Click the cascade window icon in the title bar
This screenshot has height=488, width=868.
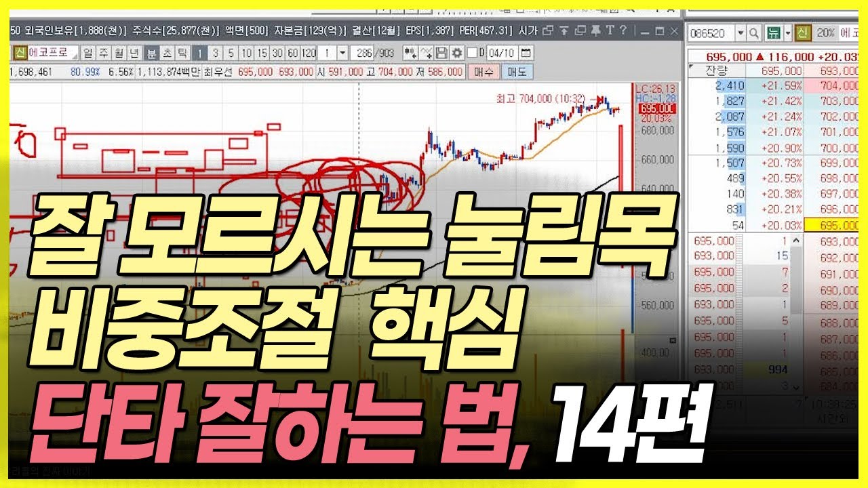coord(580,30)
